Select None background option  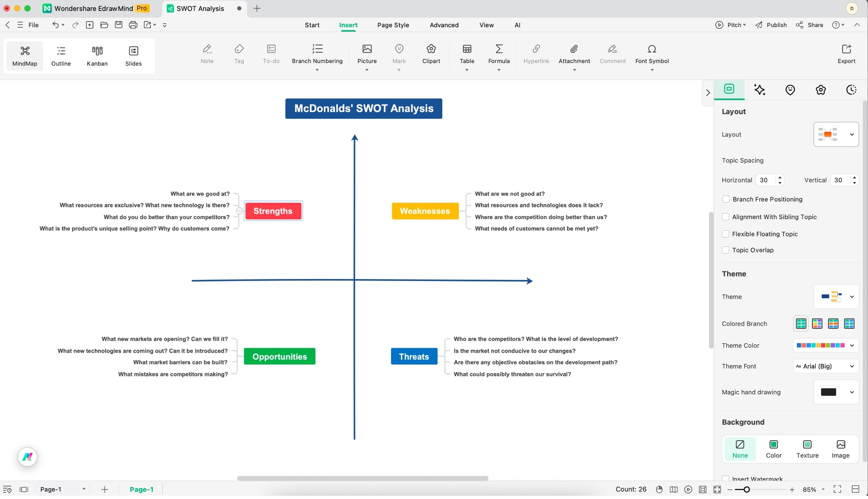(x=740, y=449)
